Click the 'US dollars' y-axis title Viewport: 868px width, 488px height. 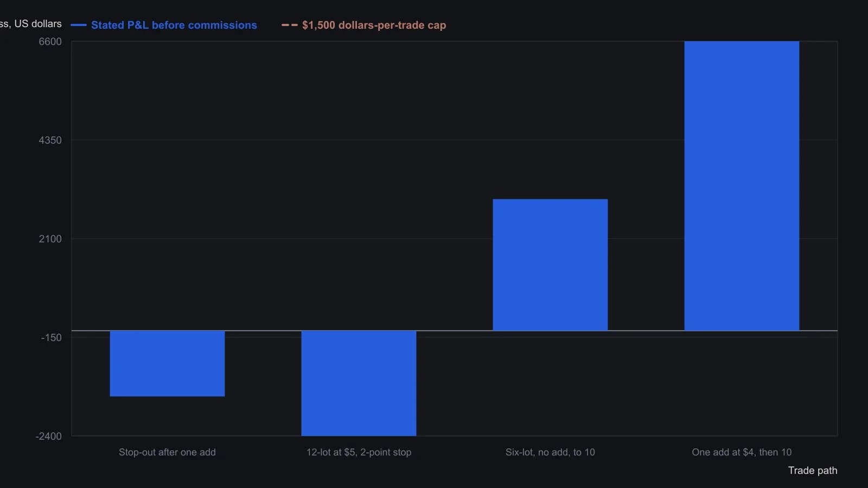tap(31, 24)
